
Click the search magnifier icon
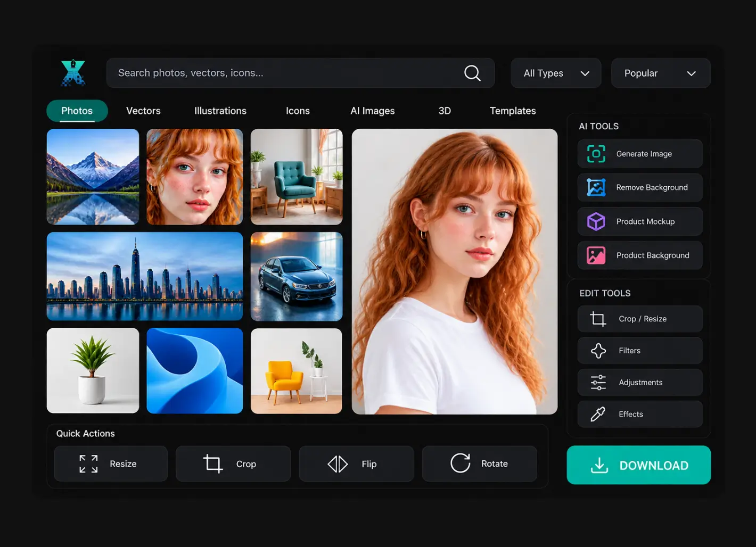(472, 73)
